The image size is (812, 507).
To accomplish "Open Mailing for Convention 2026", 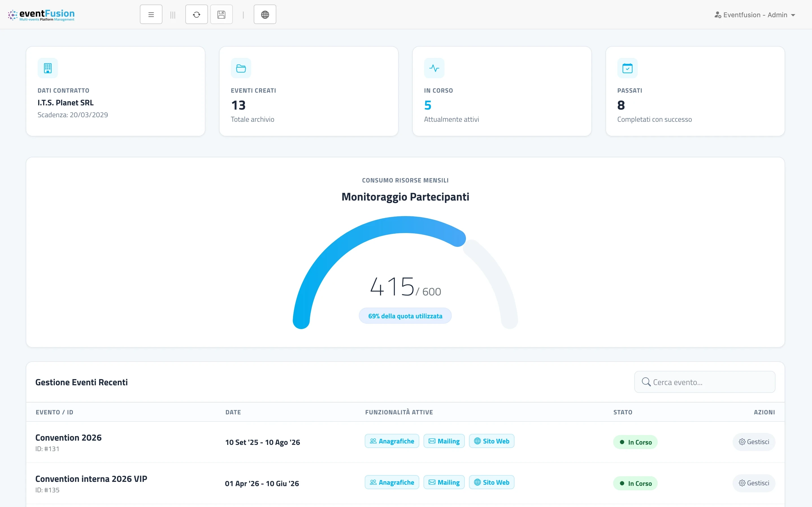I will click(x=444, y=441).
